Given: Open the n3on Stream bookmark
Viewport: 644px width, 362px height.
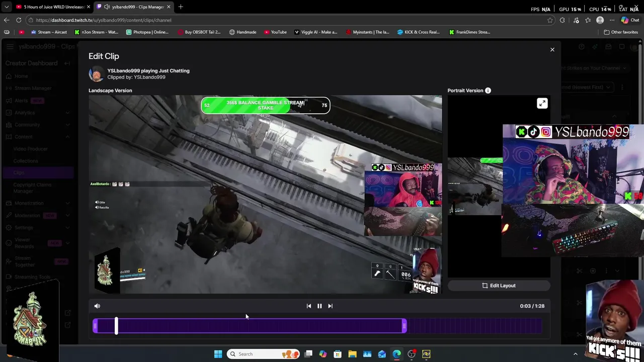Looking at the screenshot, I should tap(96, 32).
